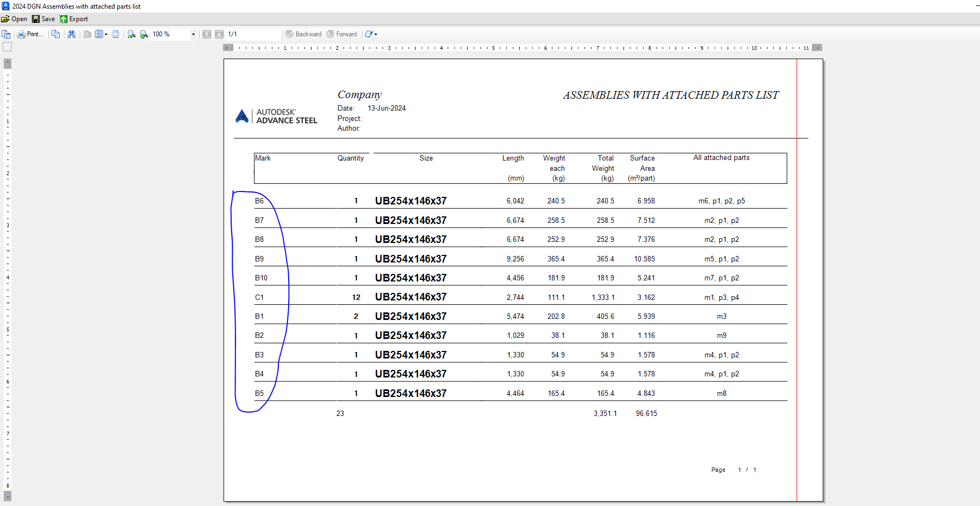980x506 pixels.
Task: Open a different report file
Action: [14, 18]
